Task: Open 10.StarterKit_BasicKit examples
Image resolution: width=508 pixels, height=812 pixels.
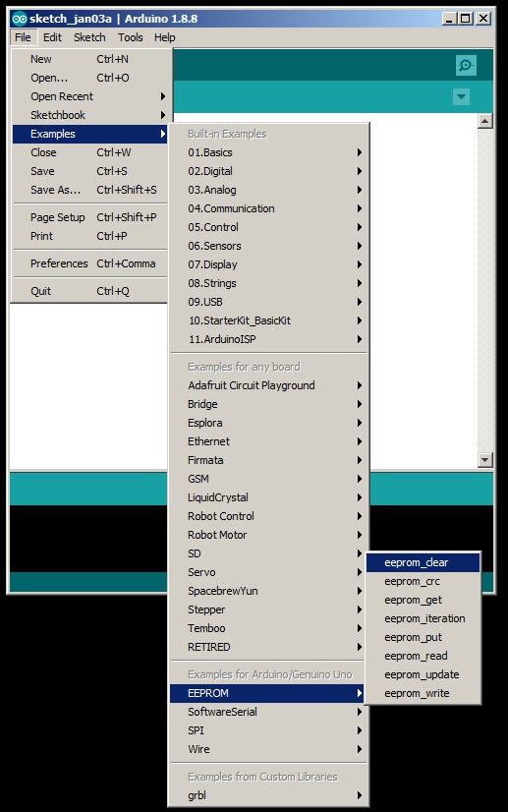Action: [x=268, y=320]
